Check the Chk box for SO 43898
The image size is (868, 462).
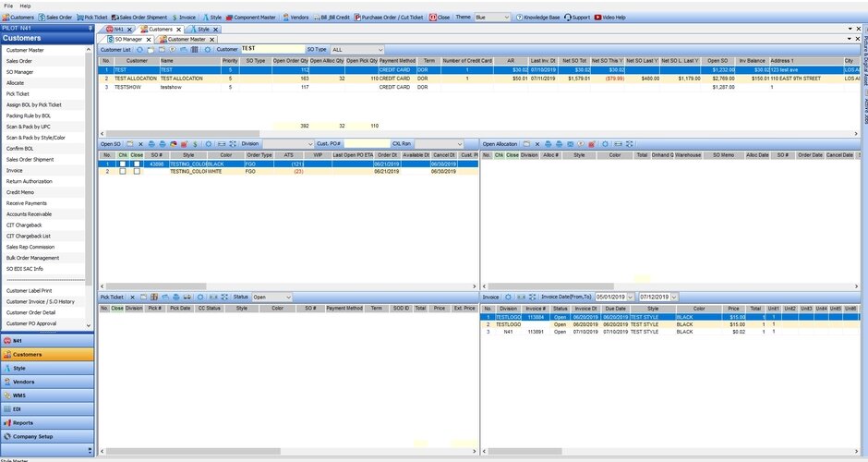(122, 164)
